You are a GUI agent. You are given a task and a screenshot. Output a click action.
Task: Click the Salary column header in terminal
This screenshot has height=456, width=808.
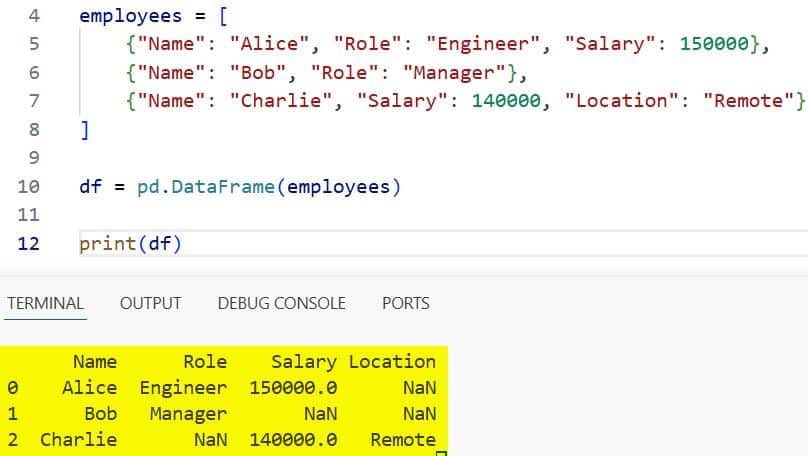click(x=304, y=362)
